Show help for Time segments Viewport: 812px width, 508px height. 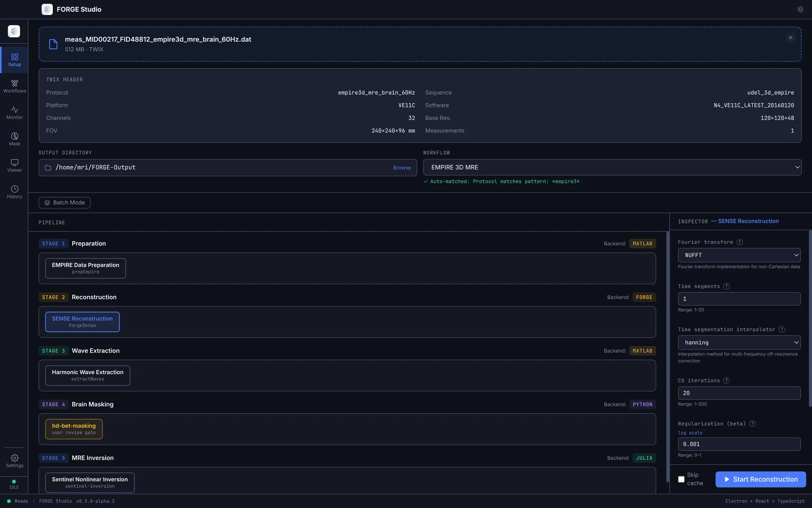727,287
